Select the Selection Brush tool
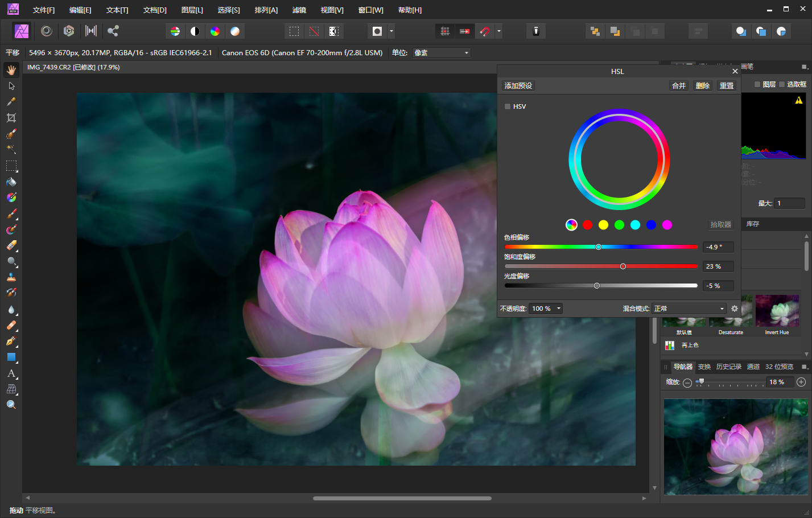812x518 pixels. [x=11, y=134]
